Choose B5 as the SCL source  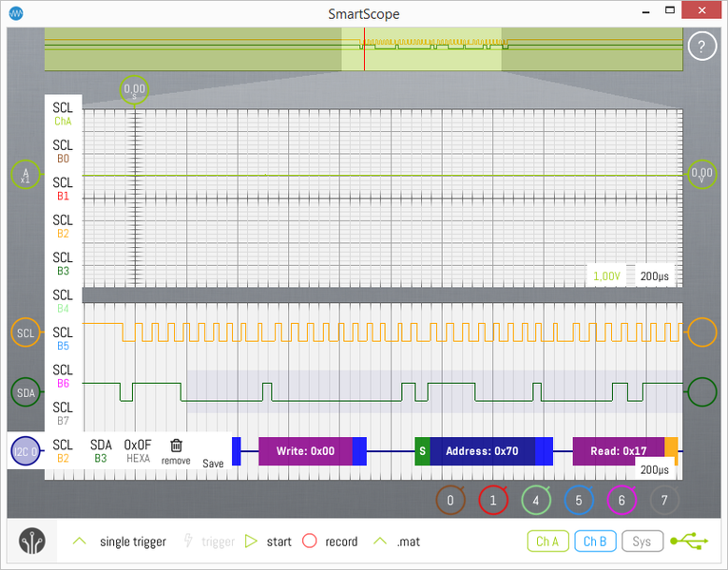pyautogui.click(x=63, y=338)
